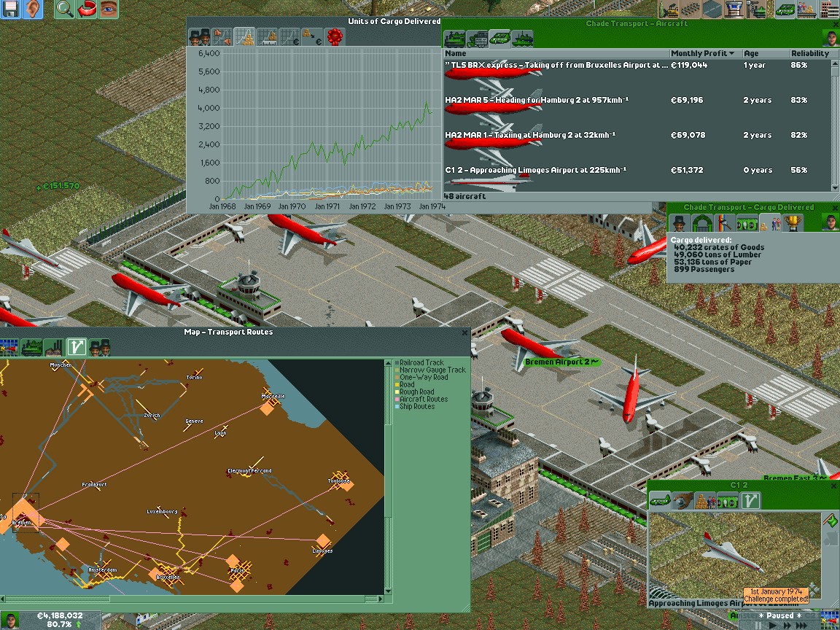This screenshot has height=630, width=840.
Task: Open the vehicle list from top toolbar
Action: 785,9
